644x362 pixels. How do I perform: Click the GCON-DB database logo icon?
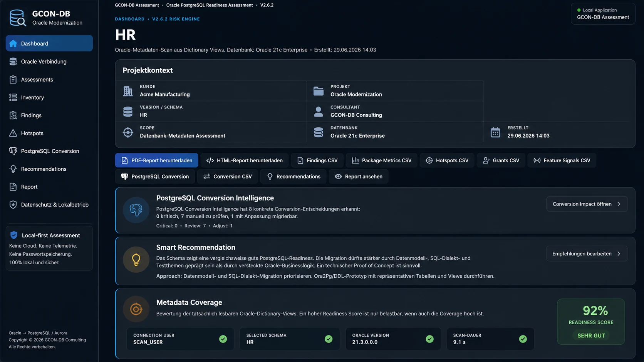(17, 18)
